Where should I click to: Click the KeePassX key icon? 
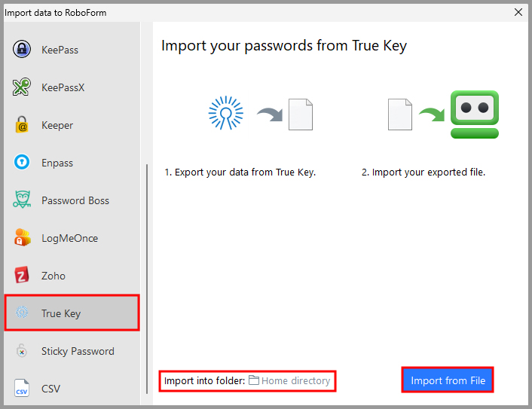tap(22, 87)
